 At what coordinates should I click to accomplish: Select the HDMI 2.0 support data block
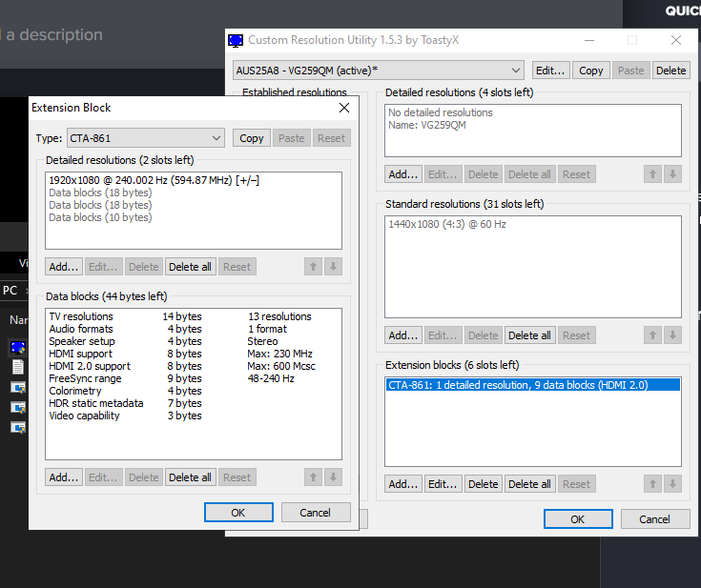tap(90, 366)
